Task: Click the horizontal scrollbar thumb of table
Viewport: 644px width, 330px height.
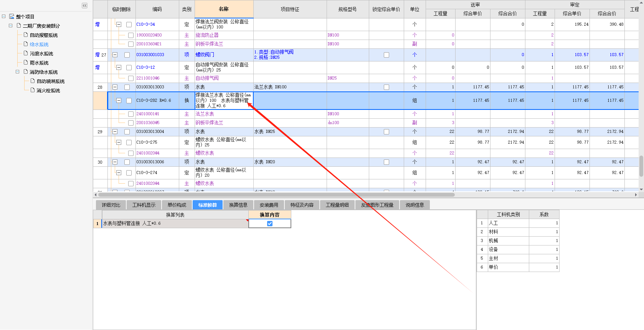Action: [x=276, y=195]
